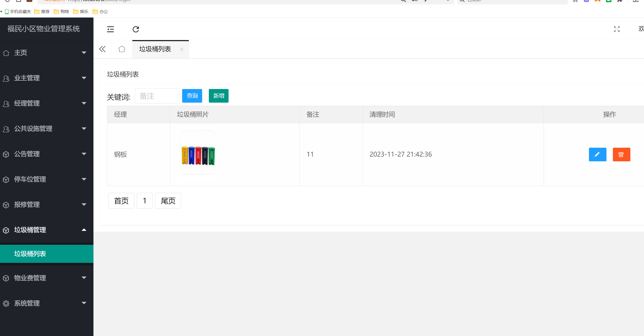The image size is (644, 336).
Task: Toggle fullscreen mode
Action: point(617,29)
